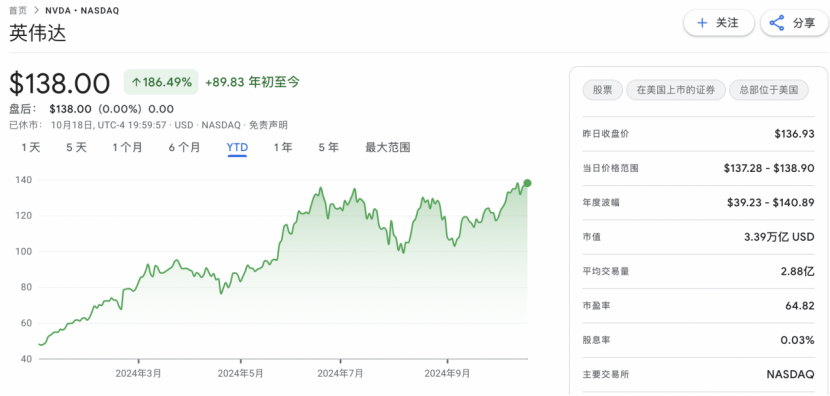Click the 在美国上市的证券 tag chip

[x=675, y=90]
